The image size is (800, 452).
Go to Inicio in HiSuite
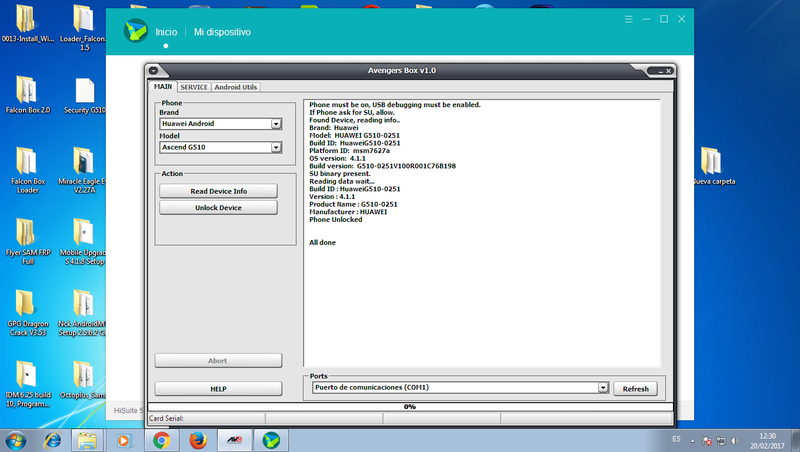click(x=166, y=32)
